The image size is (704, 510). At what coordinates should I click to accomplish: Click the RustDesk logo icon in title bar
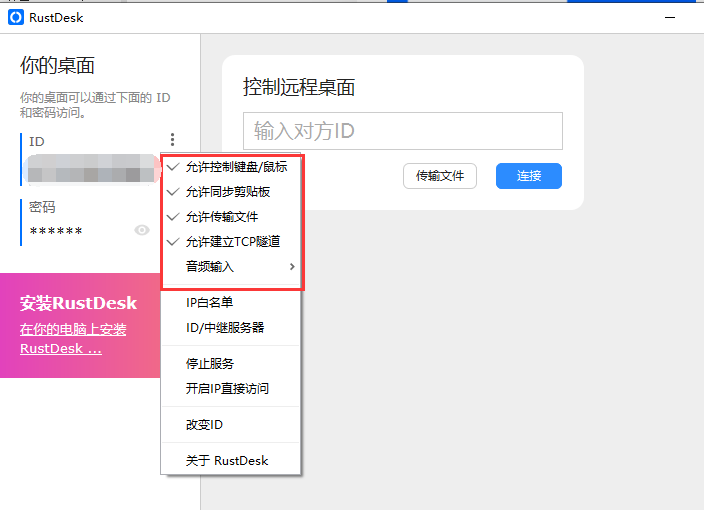pyautogui.click(x=16, y=17)
